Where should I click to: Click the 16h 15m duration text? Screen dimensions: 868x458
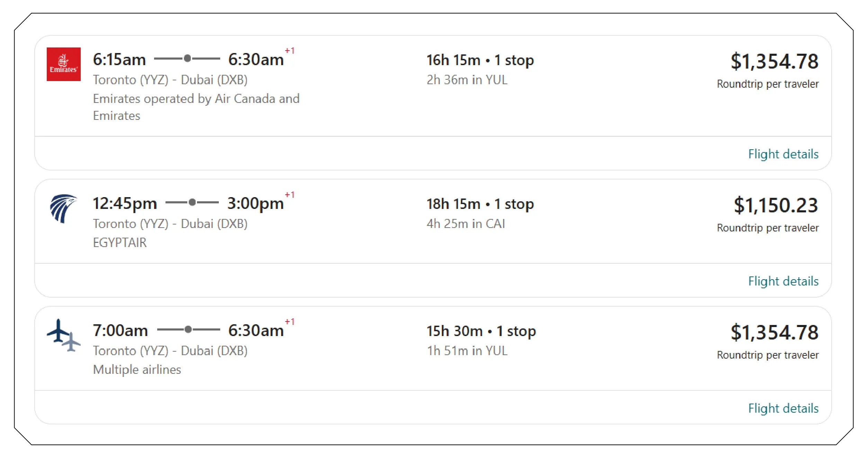(453, 60)
